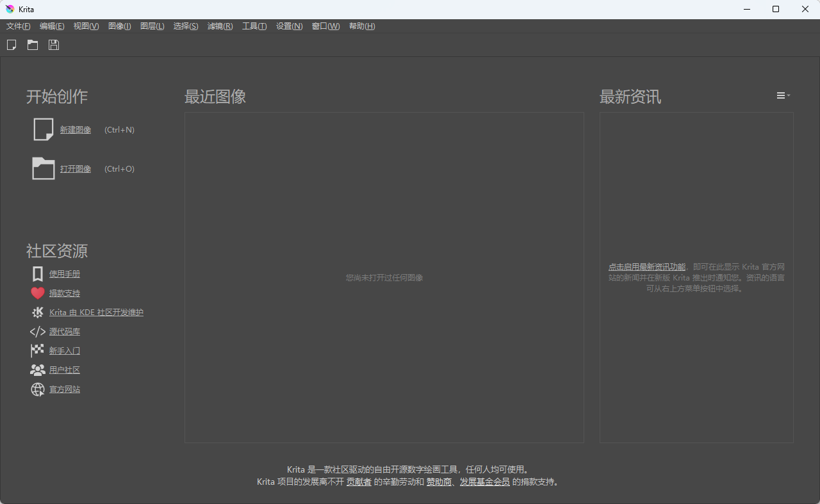This screenshot has width=820, height=504.
Task: Open the 工具(T) menu
Action: 254,26
